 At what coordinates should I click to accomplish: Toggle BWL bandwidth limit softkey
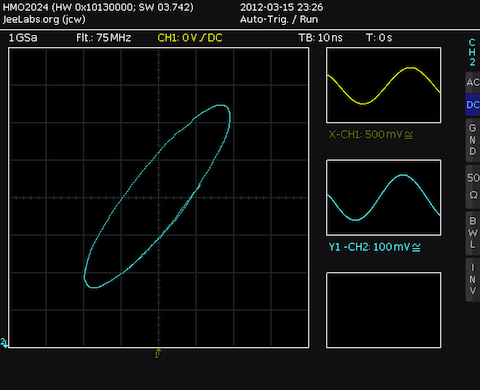pos(473,233)
